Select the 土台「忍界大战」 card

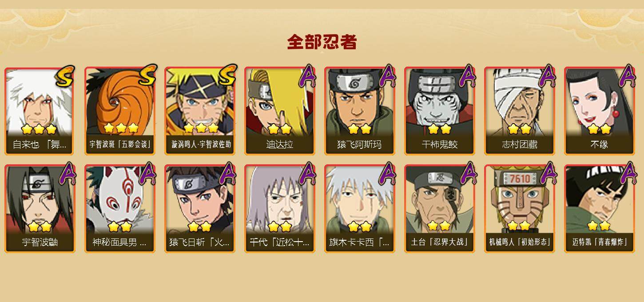point(440,209)
